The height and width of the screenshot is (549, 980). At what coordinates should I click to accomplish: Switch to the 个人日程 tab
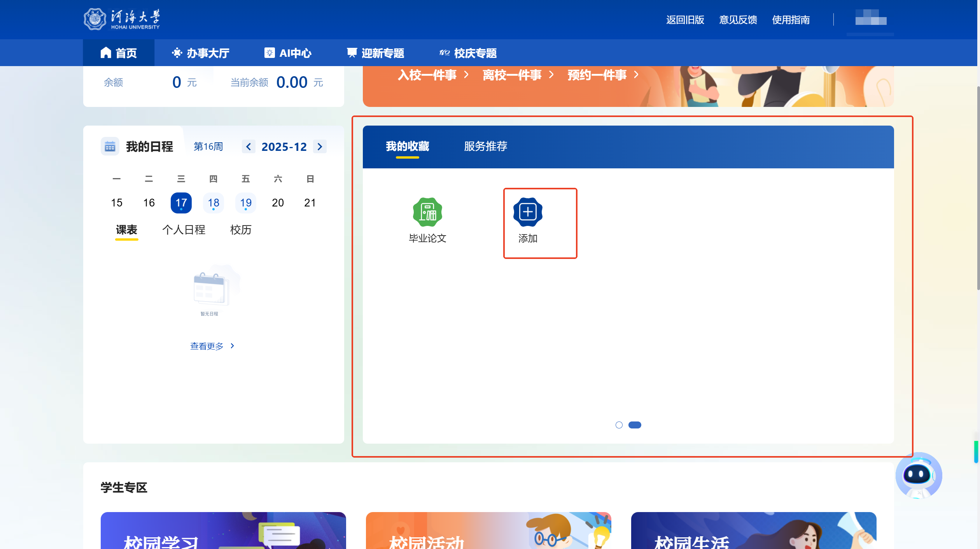pyautogui.click(x=184, y=230)
